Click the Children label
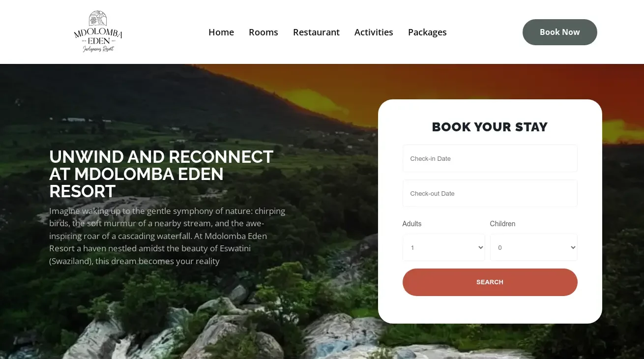The height and width of the screenshot is (359, 644). tap(502, 224)
